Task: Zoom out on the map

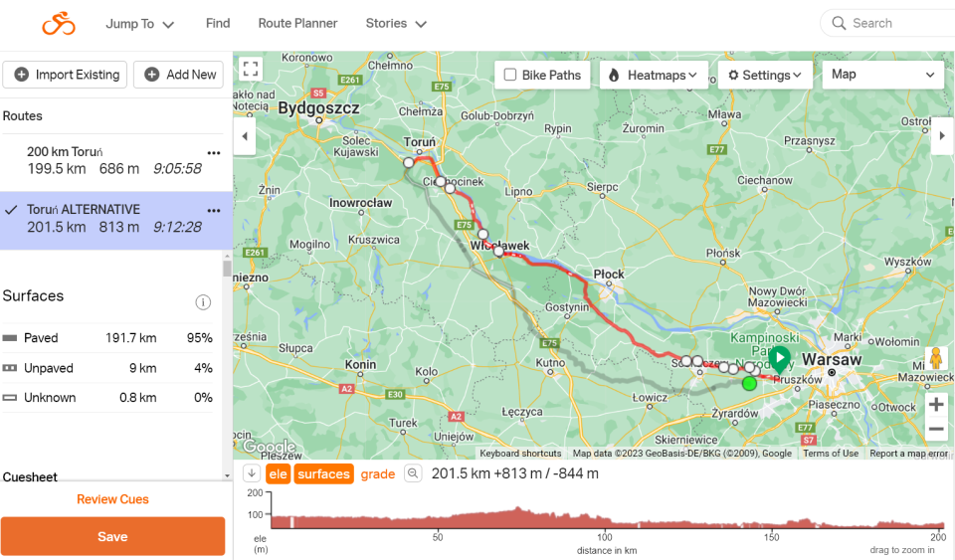Action: [x=935, y=430]
